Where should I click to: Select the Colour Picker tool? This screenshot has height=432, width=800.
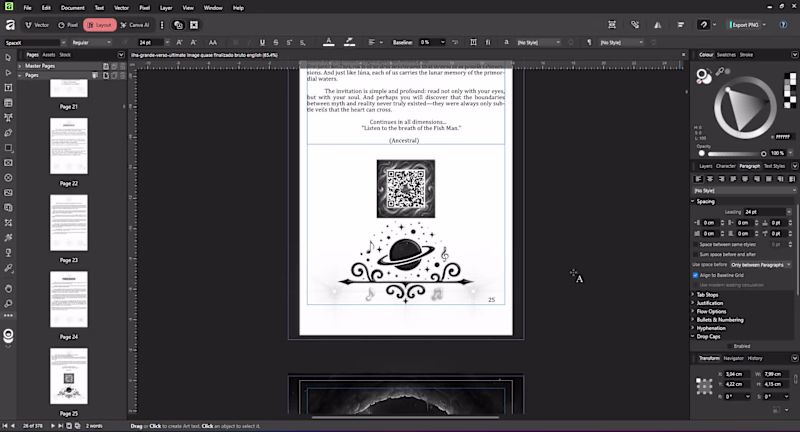tap(8, 268)
